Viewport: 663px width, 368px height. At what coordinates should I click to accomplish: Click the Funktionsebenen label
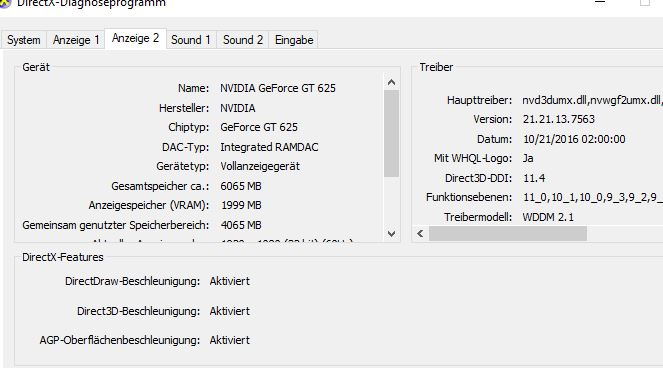click(469, 197)
